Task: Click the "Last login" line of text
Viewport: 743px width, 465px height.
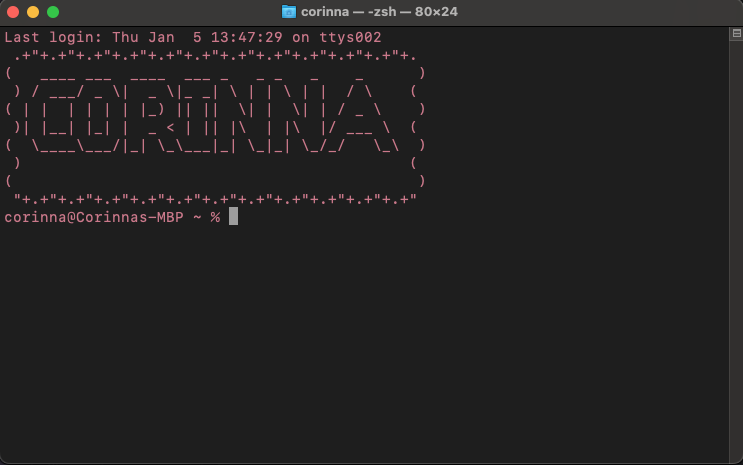Action: (192, 37)
